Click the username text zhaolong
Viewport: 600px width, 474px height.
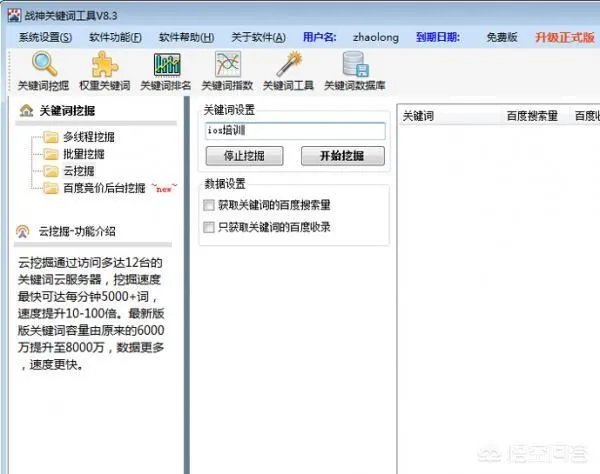tap(376, 37)
